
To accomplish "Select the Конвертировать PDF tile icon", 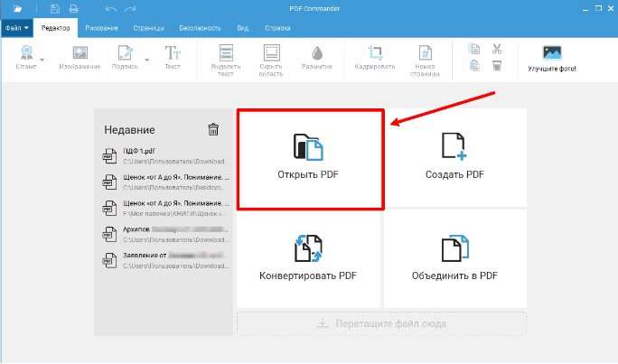I will (x=308, y=247).
